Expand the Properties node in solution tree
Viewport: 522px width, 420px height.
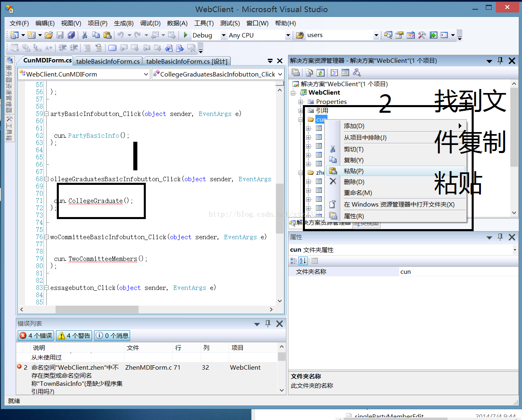point(300,102)
